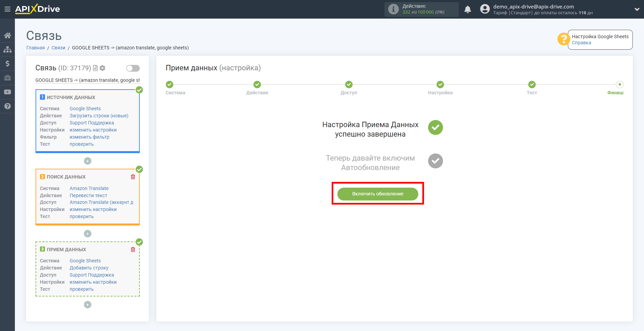Open the hamburger menu icon
644x331 pixels.
click(7, 9)
